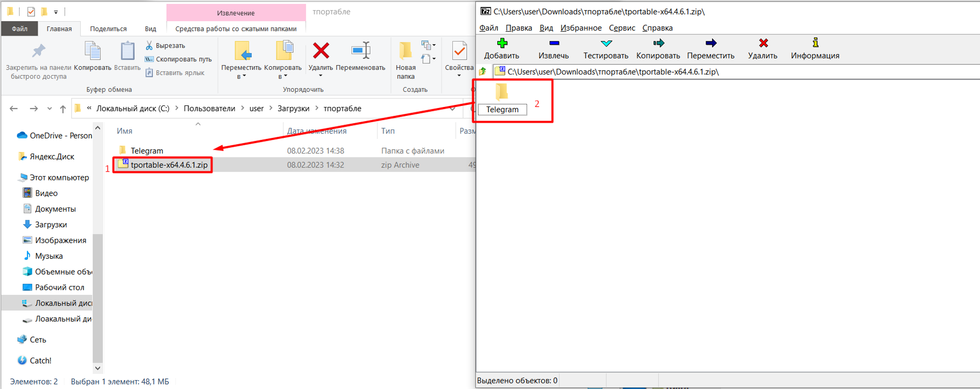The image size is (980, 389).
Task: Expand the 'Копировать в' ribbon dropdown
Action: (x=283, y=77)
